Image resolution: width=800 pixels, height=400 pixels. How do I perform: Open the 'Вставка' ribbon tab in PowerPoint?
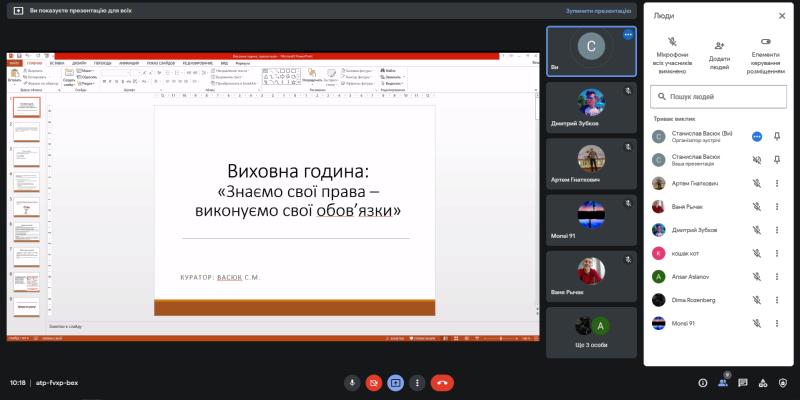pos(57,63)
